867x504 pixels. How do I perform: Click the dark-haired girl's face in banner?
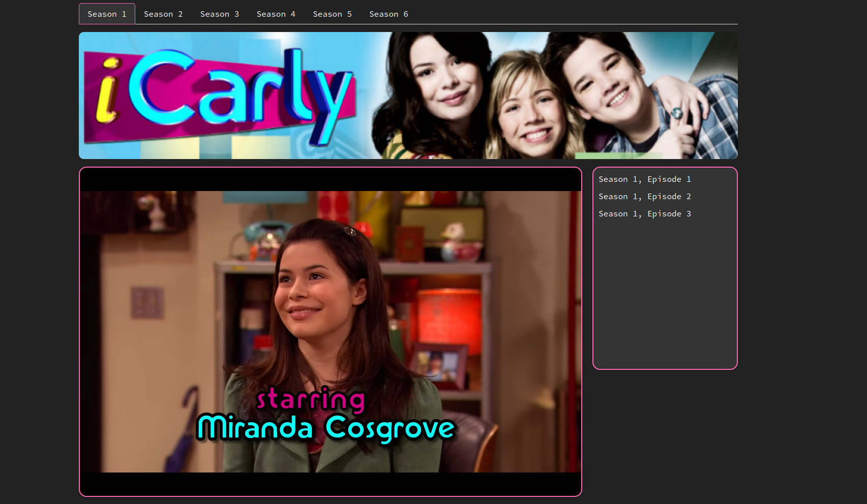(x=440, y=76)
